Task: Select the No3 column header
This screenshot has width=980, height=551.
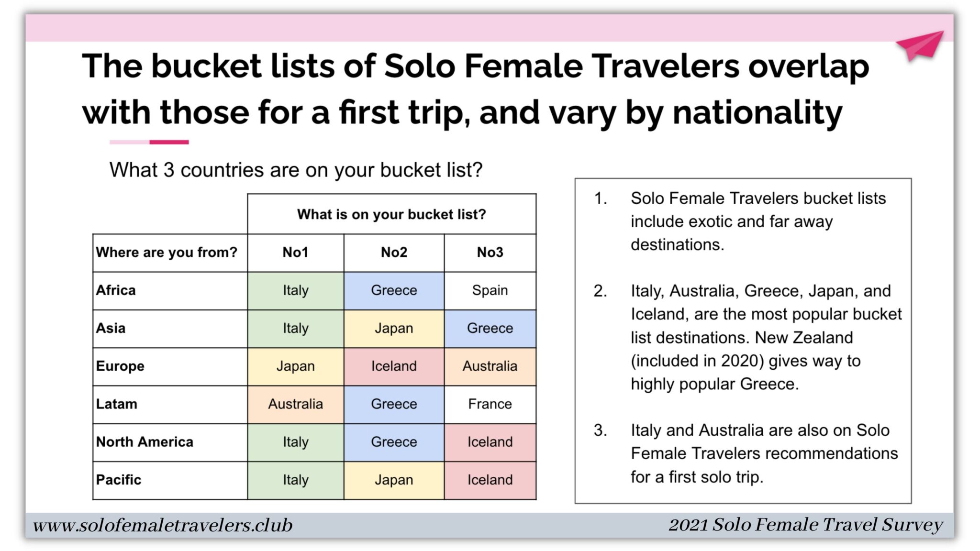Action: click(x=490, y=253)
